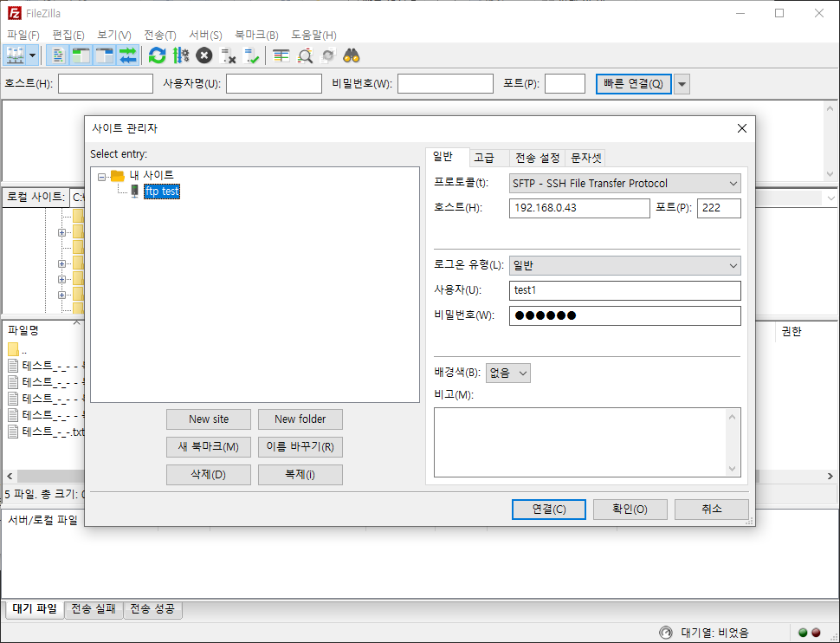Viewport: 840px width, 643px height.
Task: Click the 연결(C) connect button
Action: click(548, 510)
